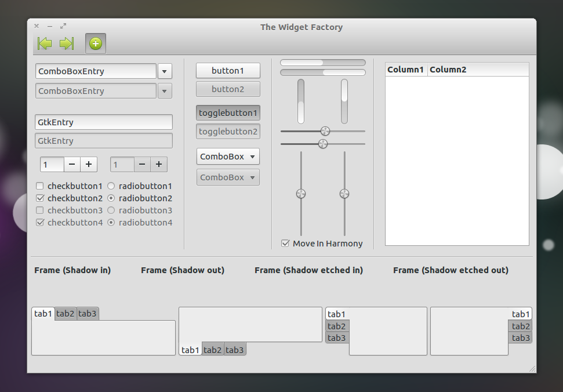
Task: Click the spinbutton decrement minus button
Action: [x=71, y=164]
